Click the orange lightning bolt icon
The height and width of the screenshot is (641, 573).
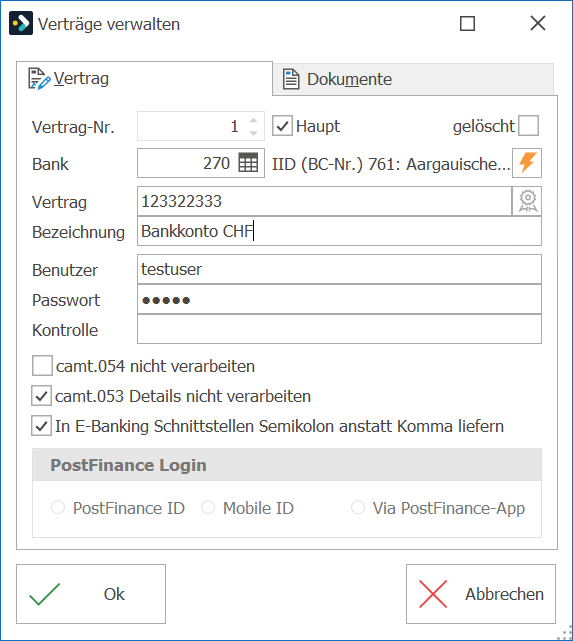click(527, 163)
